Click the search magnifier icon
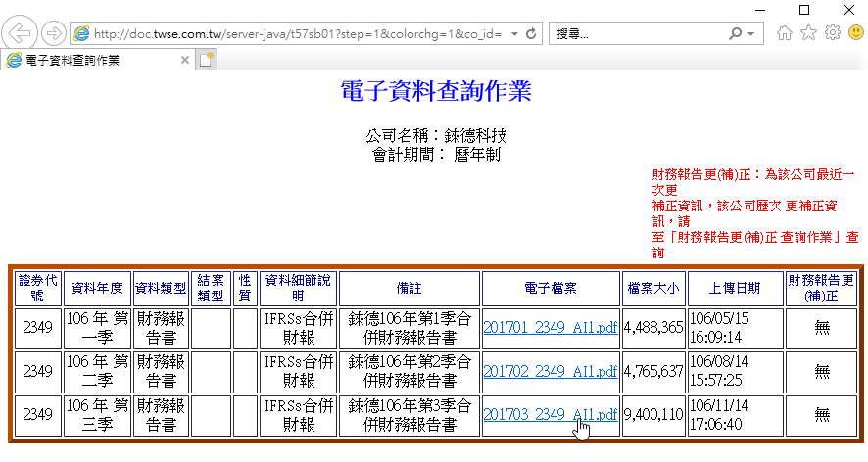This screenshot has width=868, height=462. pyautogui.click(x=735, y=33)
